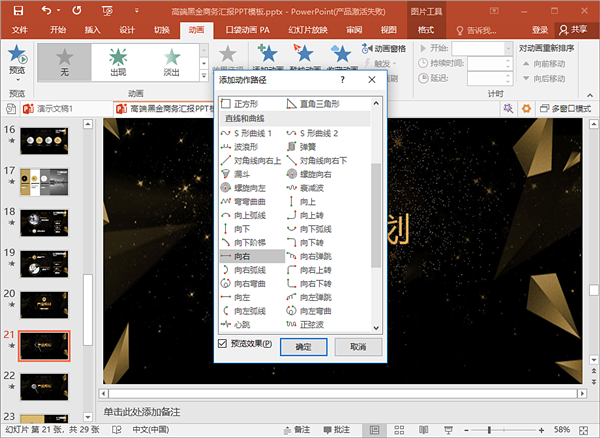Apply the 出现 appear animation effect

pyautogui.click(x=118, y=62)
